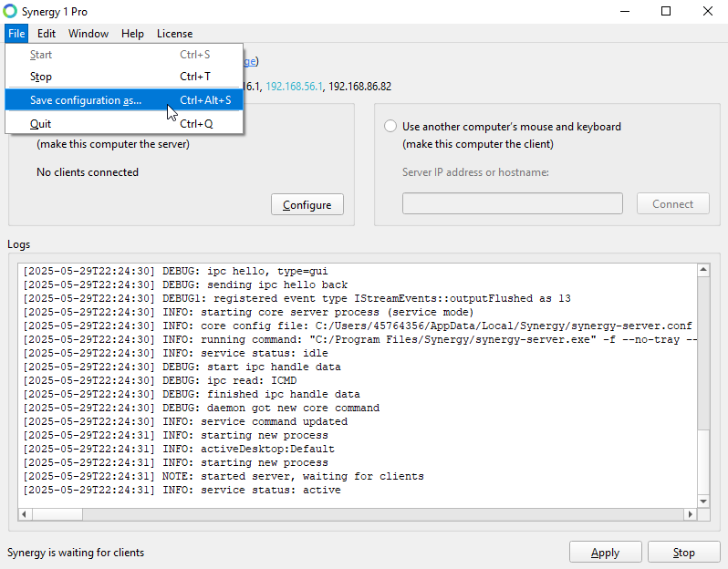Click the Configure button
728x569 pixels.
[x=307, y=204]
